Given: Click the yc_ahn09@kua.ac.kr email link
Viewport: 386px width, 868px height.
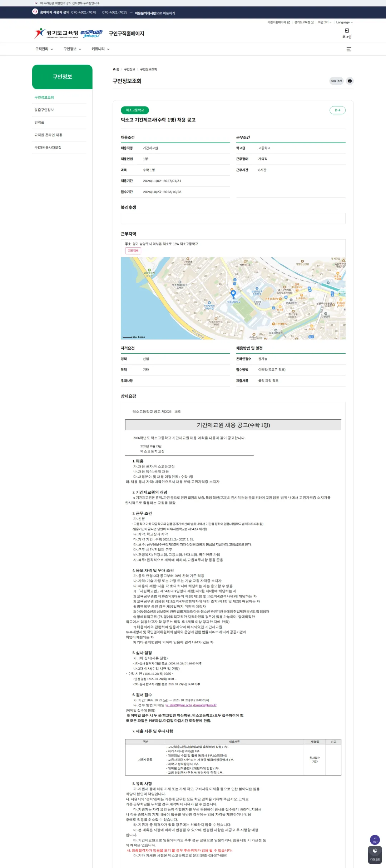Looking at the screenshot, I should [179, 705].
